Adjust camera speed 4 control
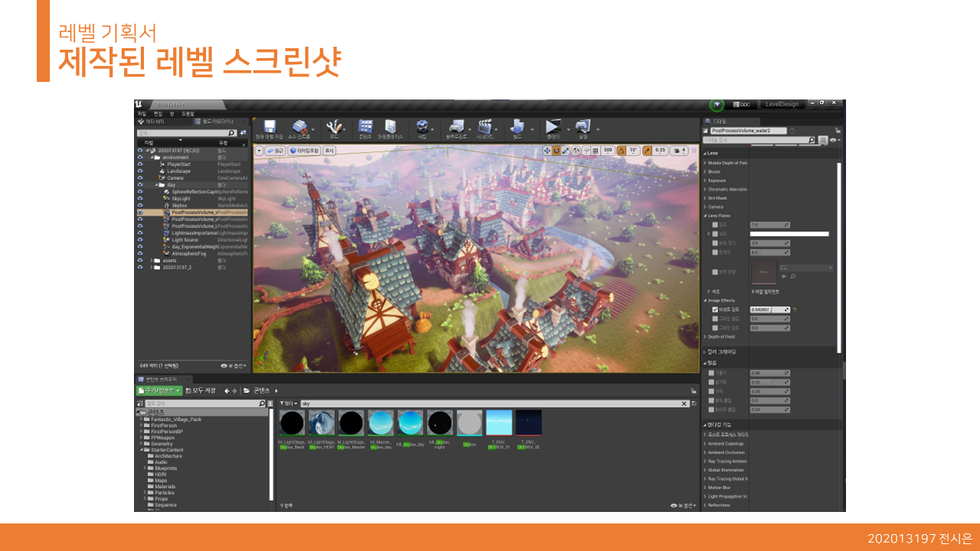Screen dimensions: 980x551 678,151
